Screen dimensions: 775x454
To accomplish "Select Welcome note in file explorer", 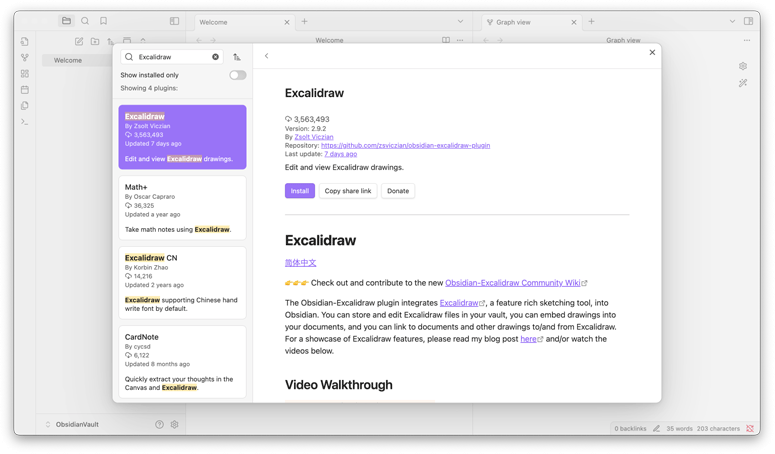I will pos(77,60).
